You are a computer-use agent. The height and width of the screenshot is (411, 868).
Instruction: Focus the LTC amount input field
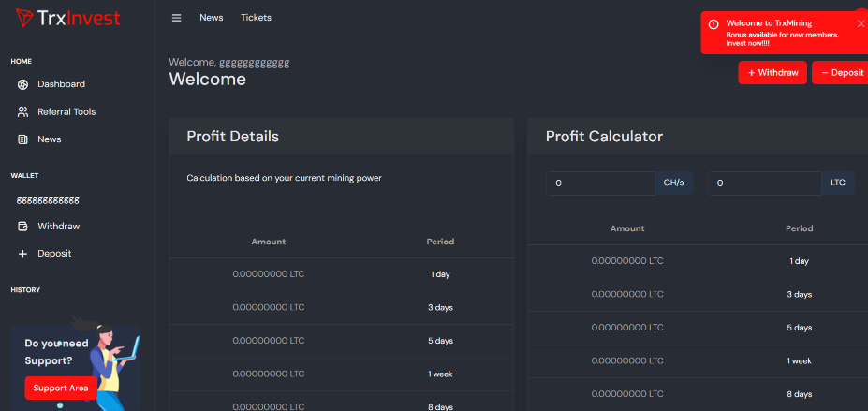point(763,183)
